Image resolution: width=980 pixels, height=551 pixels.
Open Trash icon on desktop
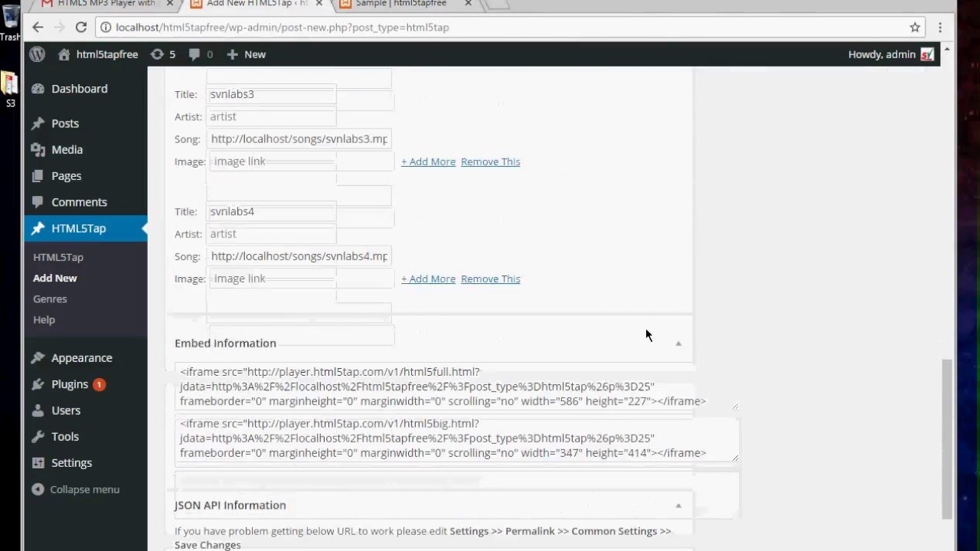11,21
